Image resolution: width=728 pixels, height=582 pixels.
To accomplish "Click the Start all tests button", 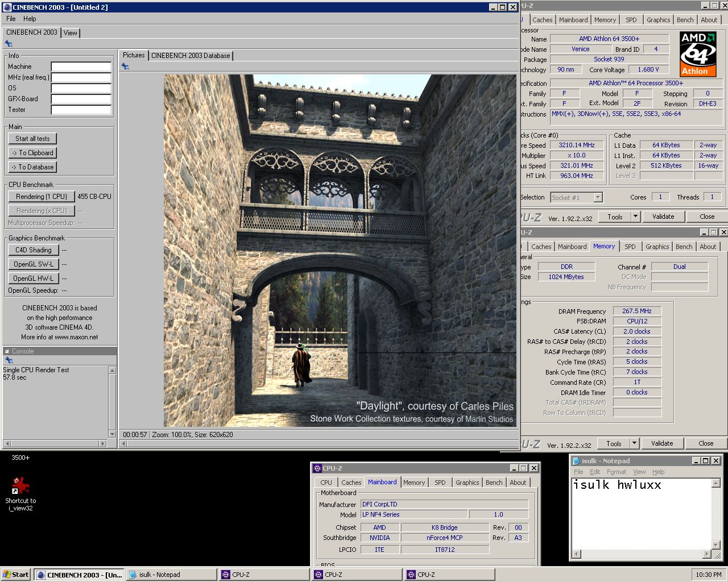I will (x=32, y=139).
